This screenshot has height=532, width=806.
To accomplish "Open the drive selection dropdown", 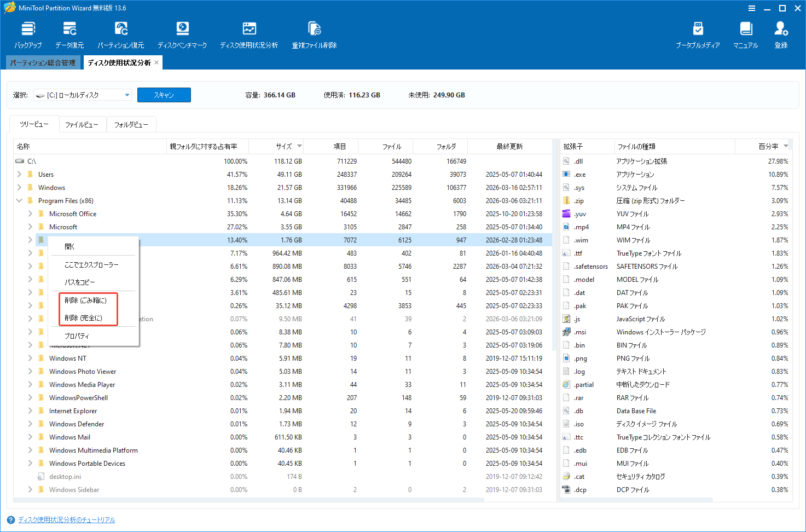I will [127, 94].
